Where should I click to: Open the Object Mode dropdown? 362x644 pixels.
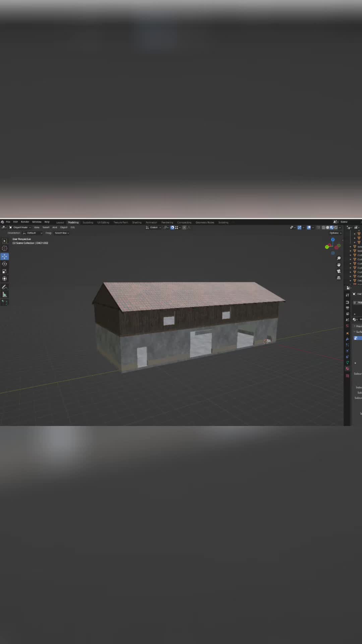click(20, 227)
